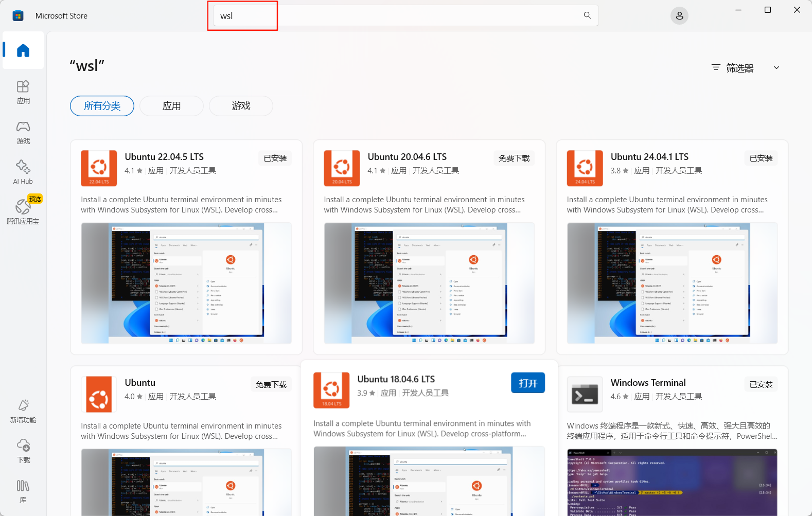
Task: Select the 所有分类 category tab
Action: click(102, 106)
